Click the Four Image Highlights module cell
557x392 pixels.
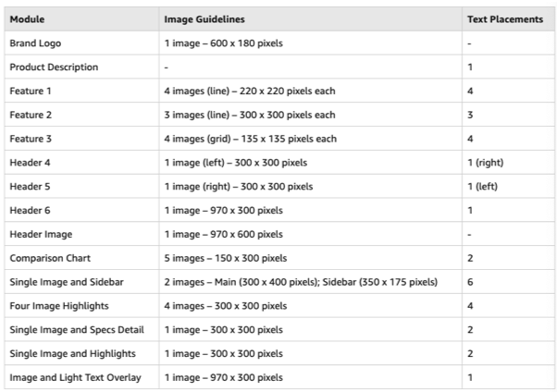(x=81, y=306)
